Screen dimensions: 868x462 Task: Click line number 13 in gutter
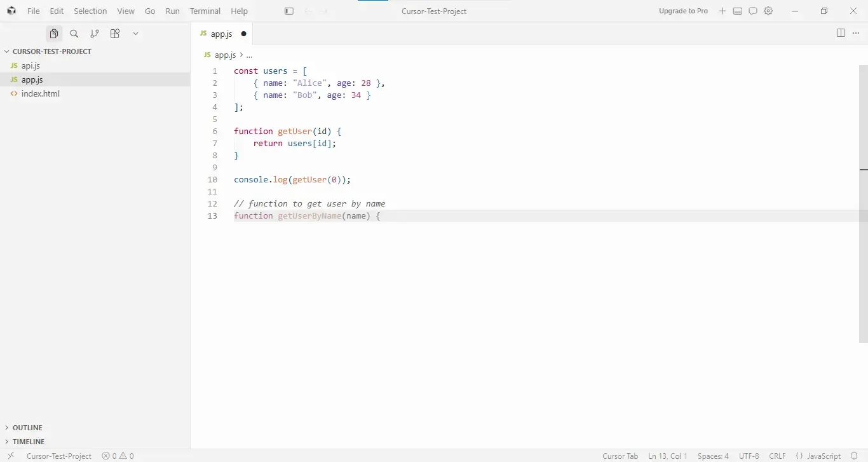(212, 216)
